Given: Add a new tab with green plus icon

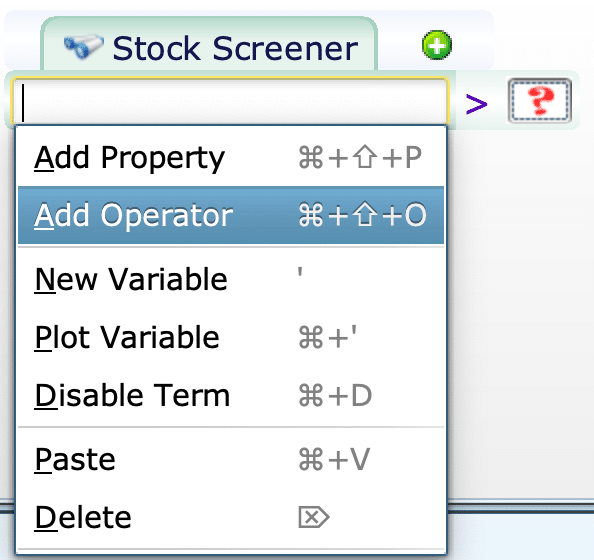Looking at the screenshot, I should click(437, 45).
